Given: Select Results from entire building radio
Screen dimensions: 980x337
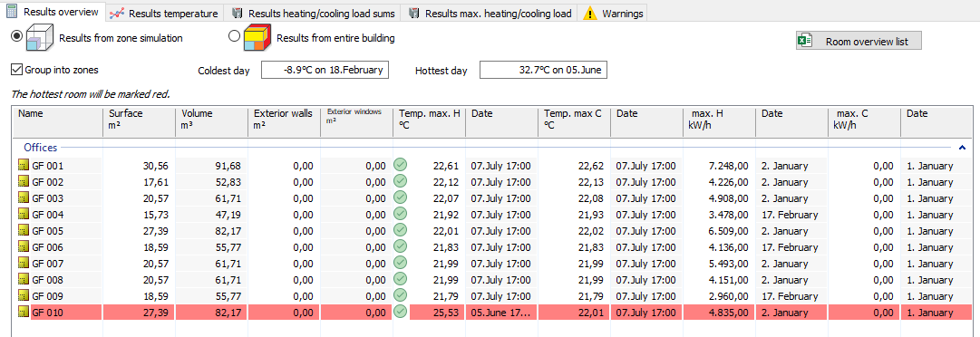Looking at the screenshot, I should click(x=234, y=37).
